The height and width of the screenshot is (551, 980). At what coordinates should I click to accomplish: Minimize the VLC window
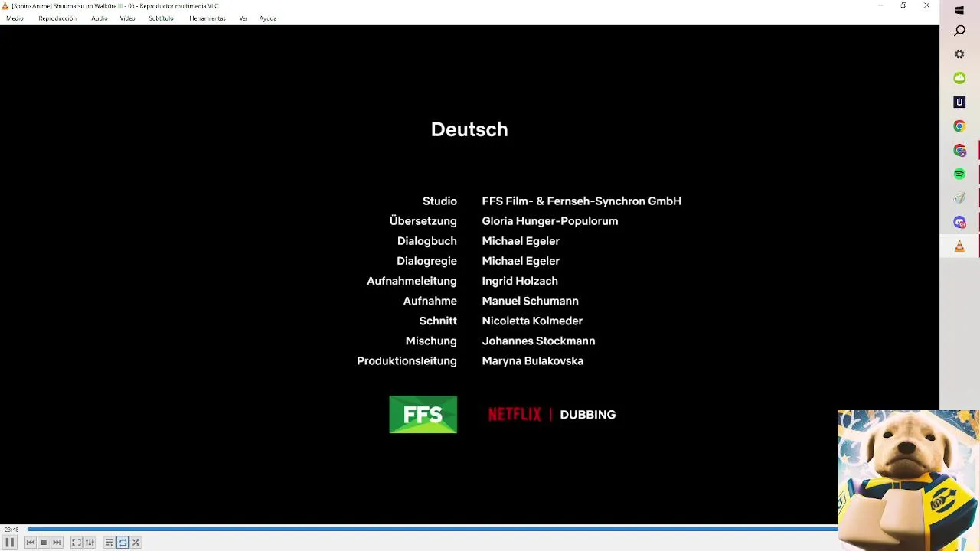(x=880, y=5)
